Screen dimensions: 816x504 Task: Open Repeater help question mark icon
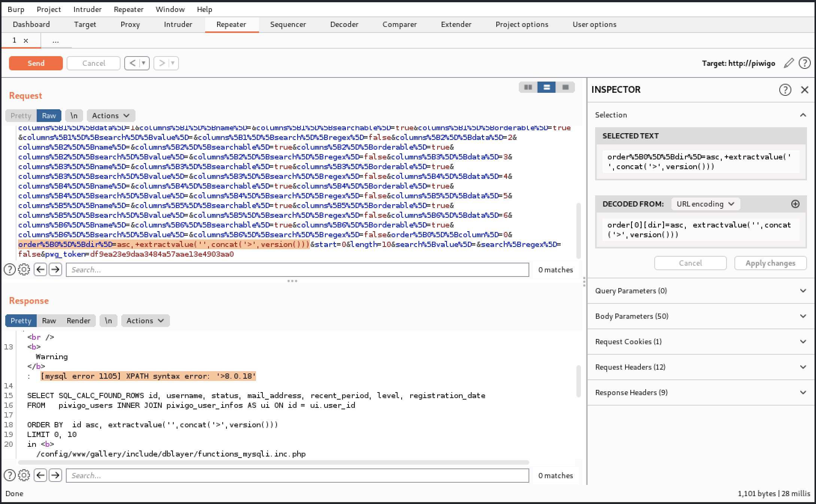click(x=804, y=63)
